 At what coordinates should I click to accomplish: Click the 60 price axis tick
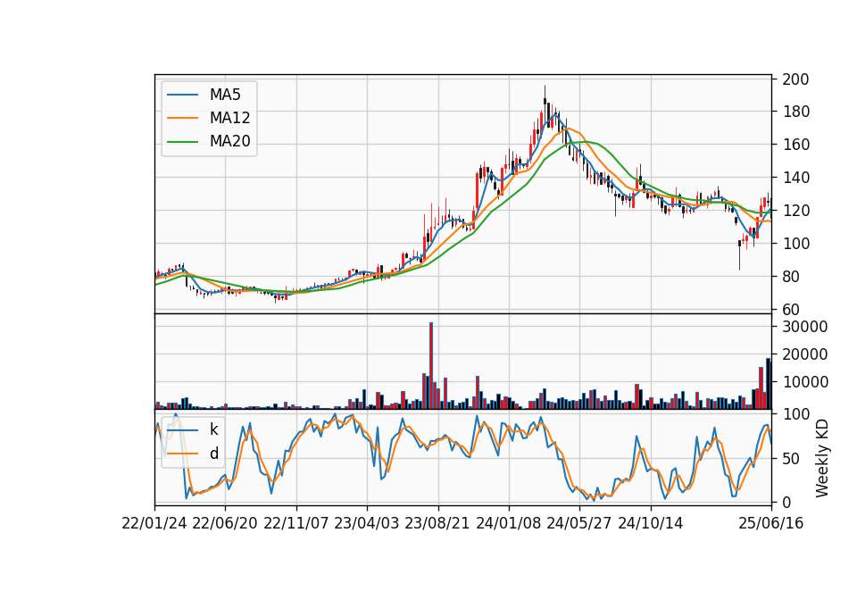coord(791,310)
